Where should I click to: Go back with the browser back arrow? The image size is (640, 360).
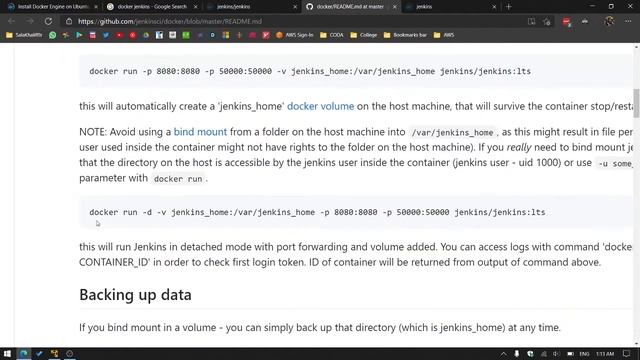click(11, 21)
